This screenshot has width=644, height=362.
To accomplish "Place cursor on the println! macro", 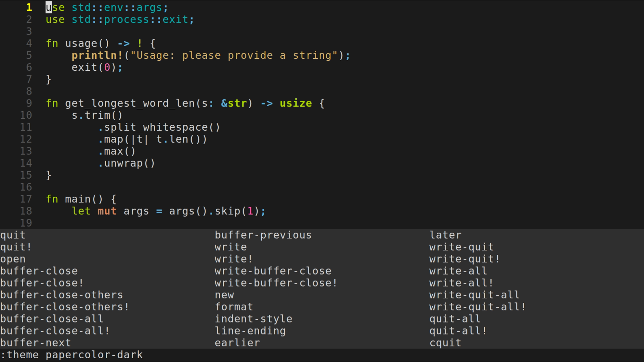I will pyautogui.click(x=97, y=55).
